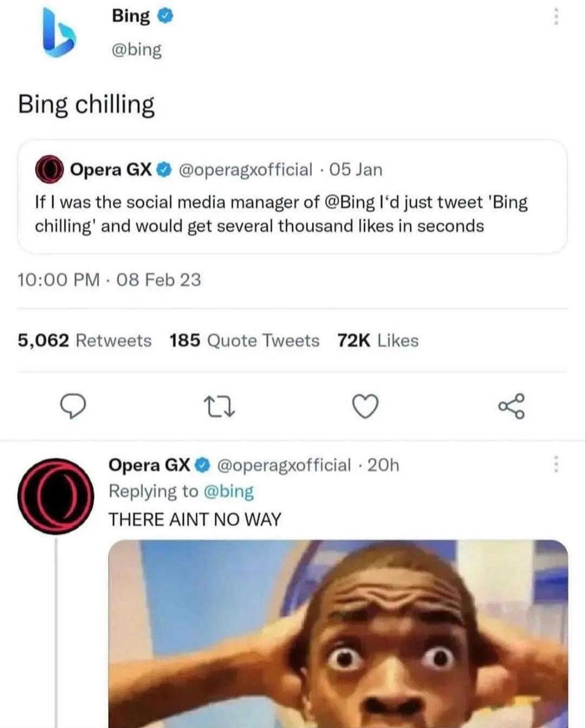
Task: Click the Bing profile logo avatar
Action: coord(58,34)
